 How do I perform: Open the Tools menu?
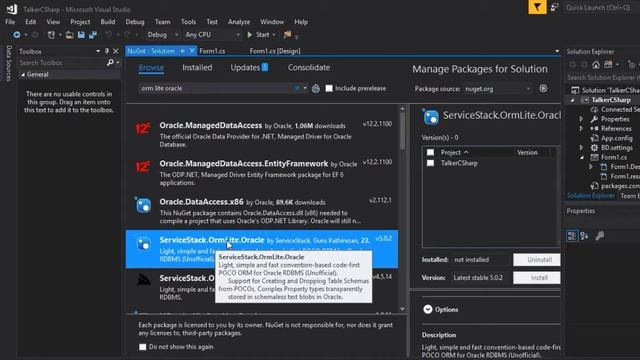pyautogui.click(x=188, y=22)
